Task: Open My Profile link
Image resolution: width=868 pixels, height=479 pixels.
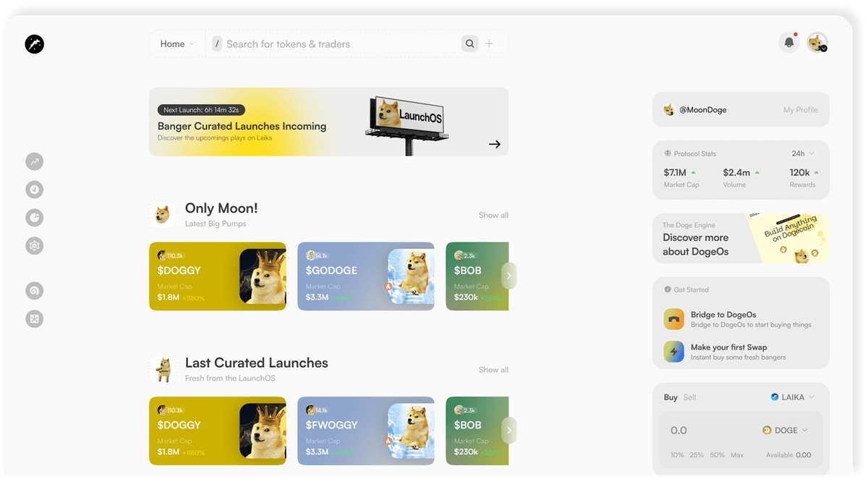Action: pos(800,110)
